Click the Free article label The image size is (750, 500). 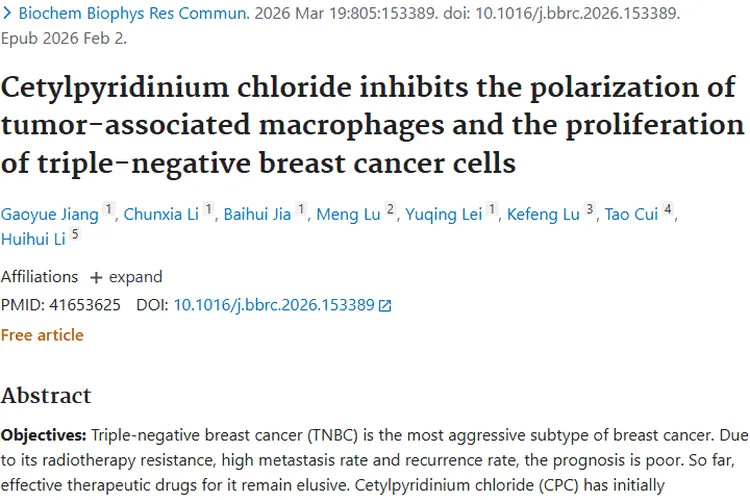42,335
